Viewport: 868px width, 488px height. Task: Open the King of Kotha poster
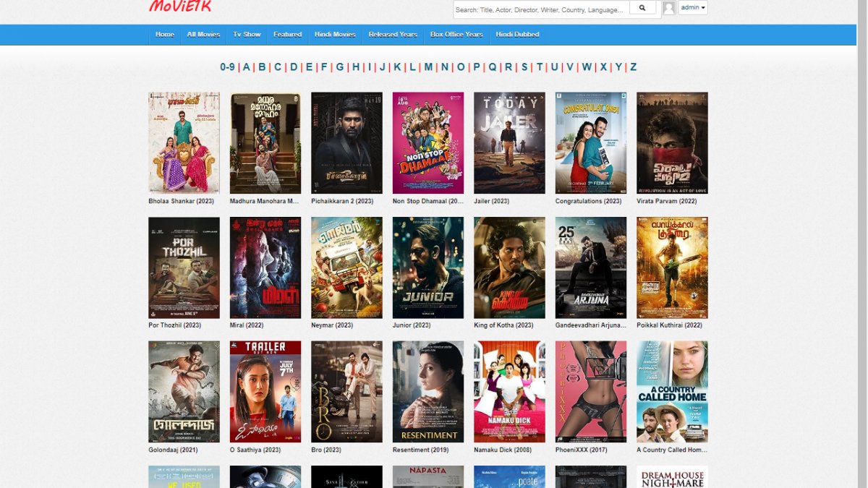click(509, 267)
